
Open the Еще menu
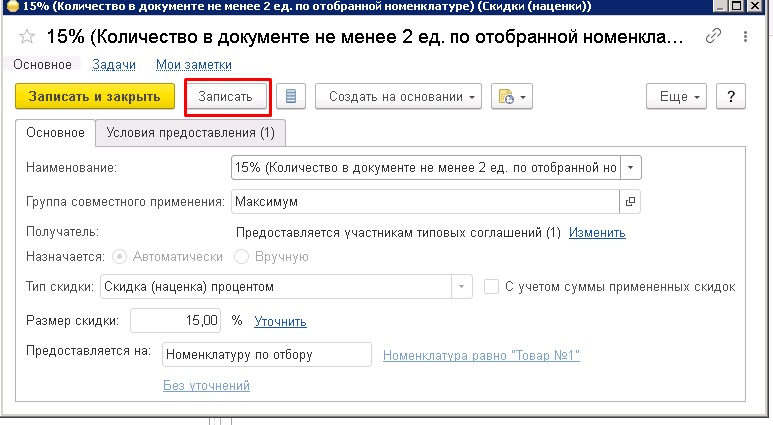pyautogui.click(x=676, y=96)
